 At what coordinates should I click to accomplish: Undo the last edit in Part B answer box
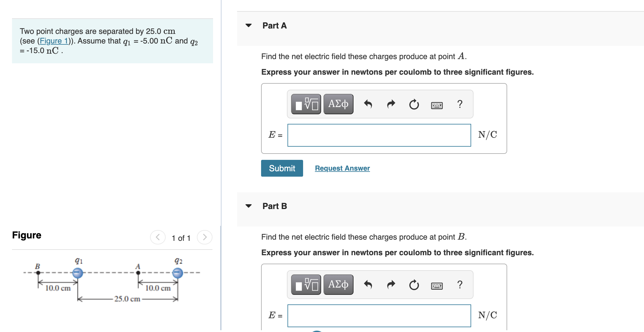[368, 284]
